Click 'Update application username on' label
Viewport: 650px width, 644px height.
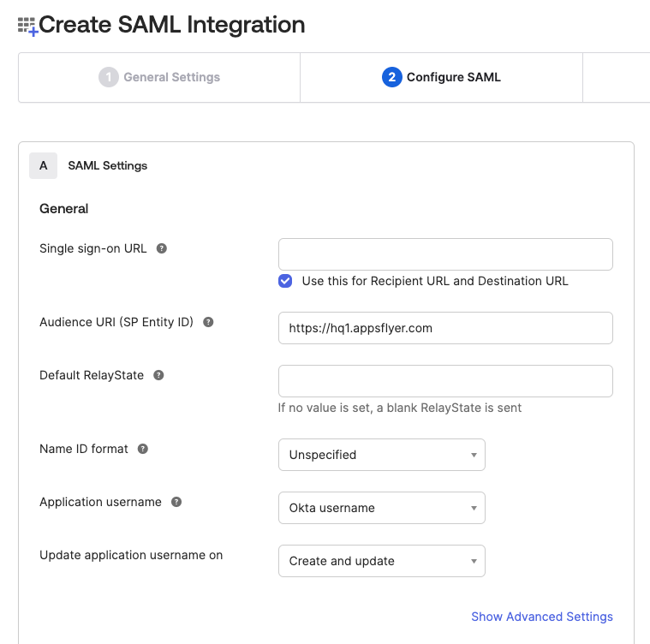131,555
